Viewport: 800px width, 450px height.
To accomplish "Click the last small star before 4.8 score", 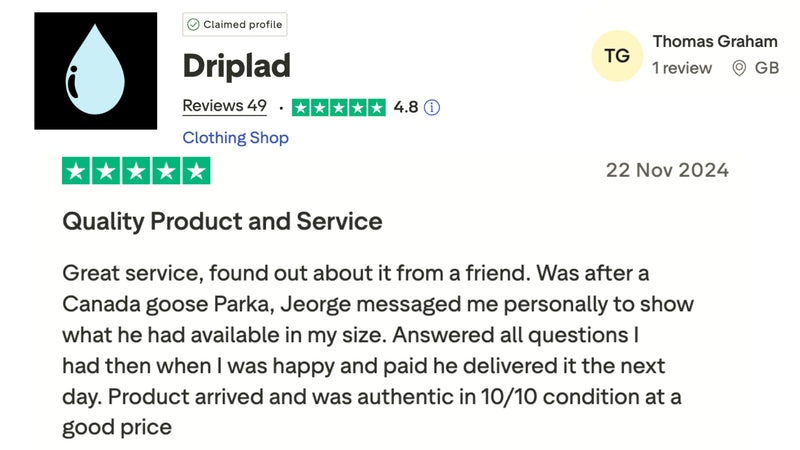I will [375, 107].
